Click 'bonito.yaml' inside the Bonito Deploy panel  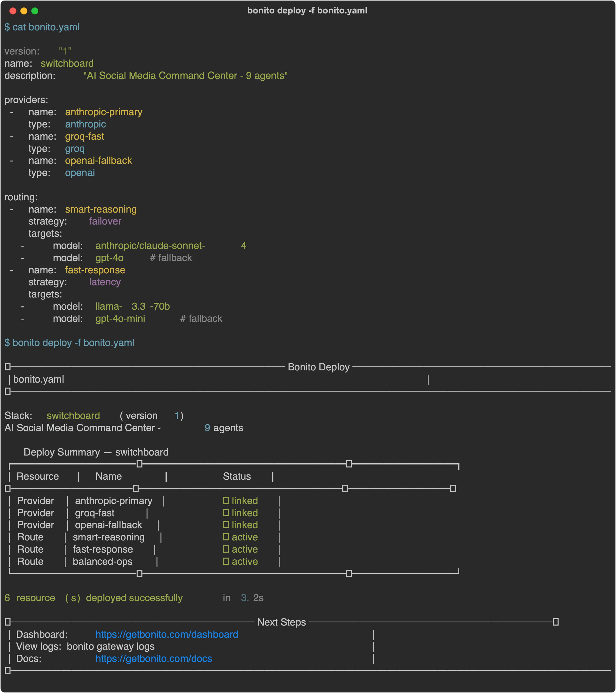tap(39, 379)
